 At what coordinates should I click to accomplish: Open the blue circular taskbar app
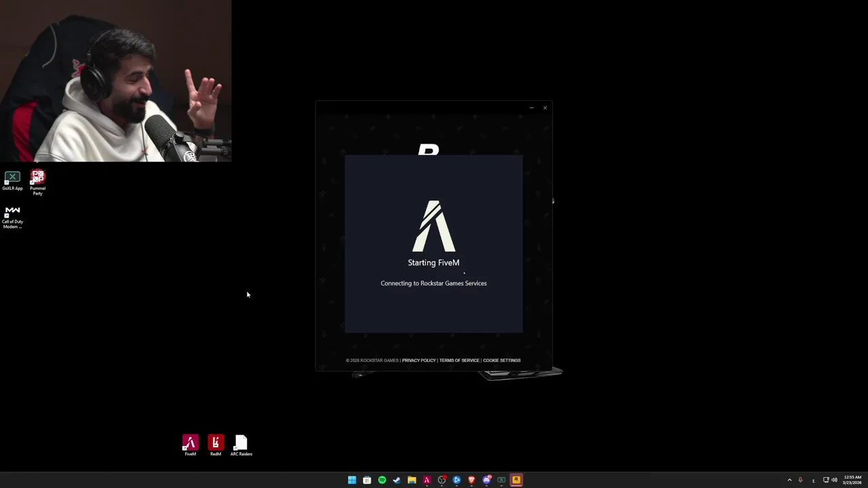[x=456, y=480]
